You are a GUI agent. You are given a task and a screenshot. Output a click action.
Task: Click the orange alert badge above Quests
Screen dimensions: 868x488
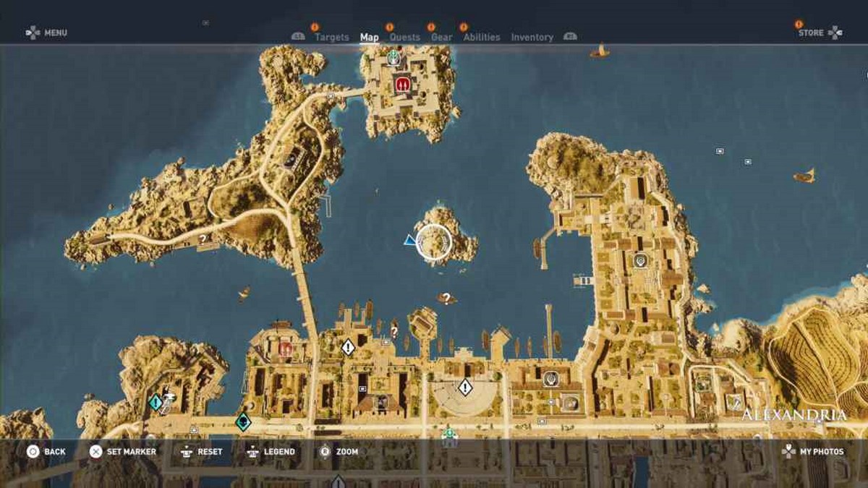[x=390, y=27]
